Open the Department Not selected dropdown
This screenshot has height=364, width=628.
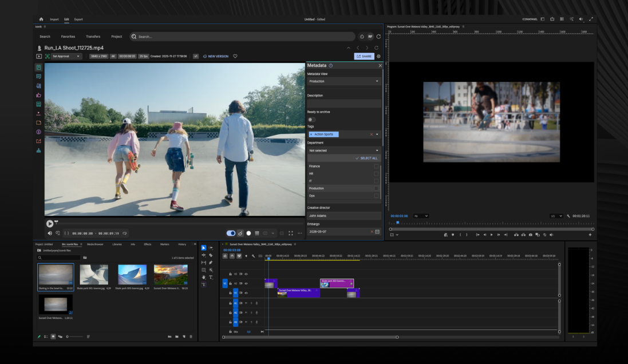[343, 151]
